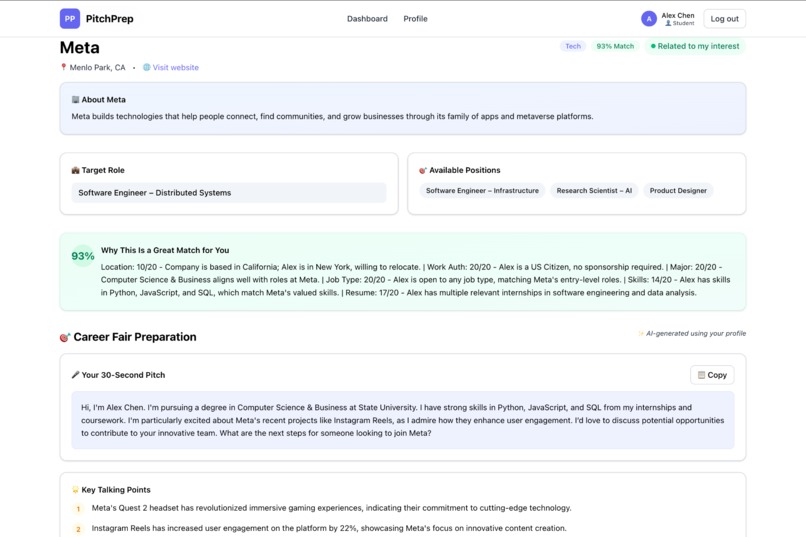The height and width of the screenshot is (537, 806).
Task: Click the match score breakdown text
Action: coord(415,280)
